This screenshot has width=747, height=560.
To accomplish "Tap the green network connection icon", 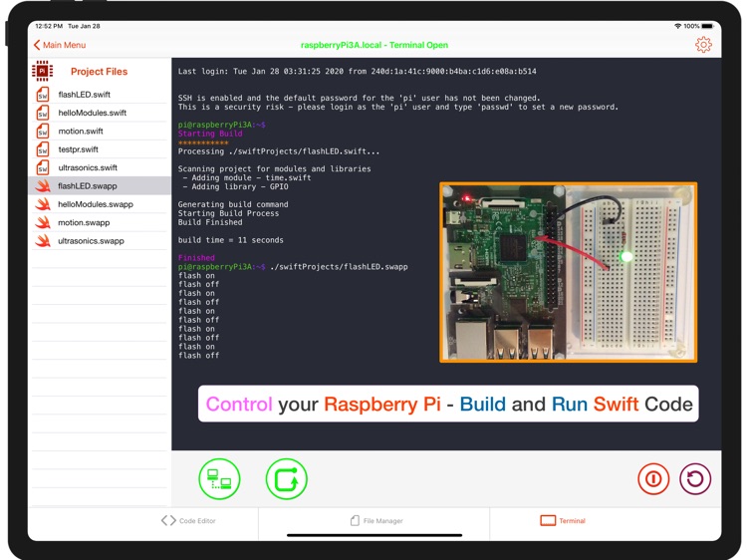I will [x=219, y=479].
